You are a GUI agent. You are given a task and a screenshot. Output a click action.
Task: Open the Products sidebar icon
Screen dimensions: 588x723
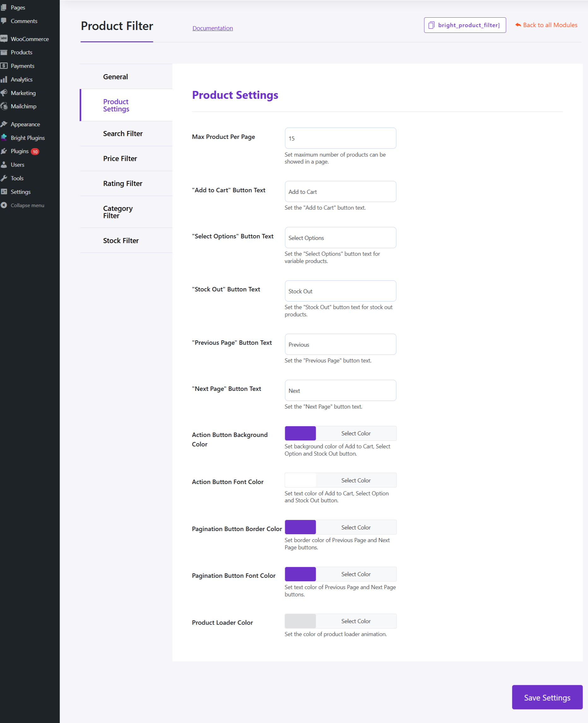tap(4, 52)
